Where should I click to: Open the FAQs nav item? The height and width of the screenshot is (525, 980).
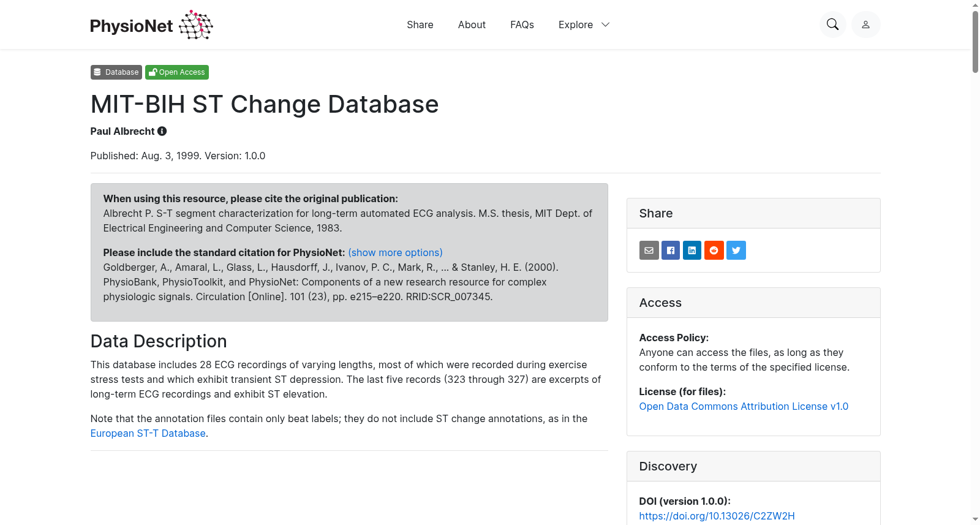[x=522, y=25]
